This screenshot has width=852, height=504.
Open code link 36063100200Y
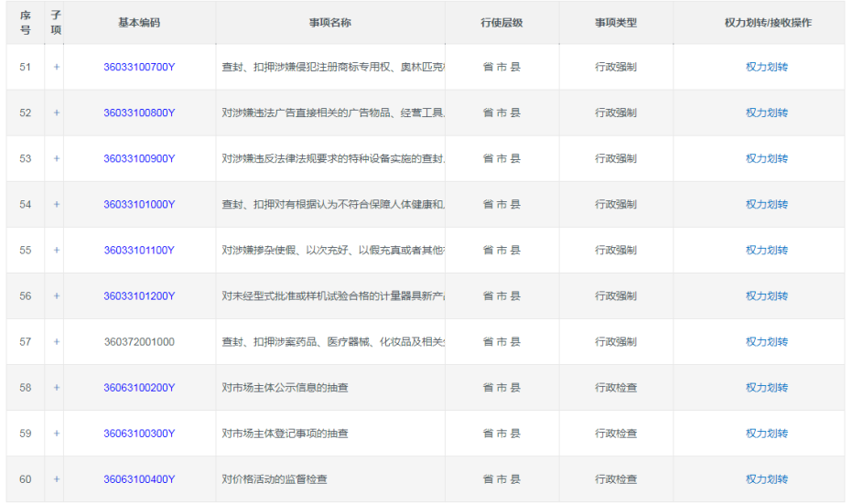pos(139,387)
